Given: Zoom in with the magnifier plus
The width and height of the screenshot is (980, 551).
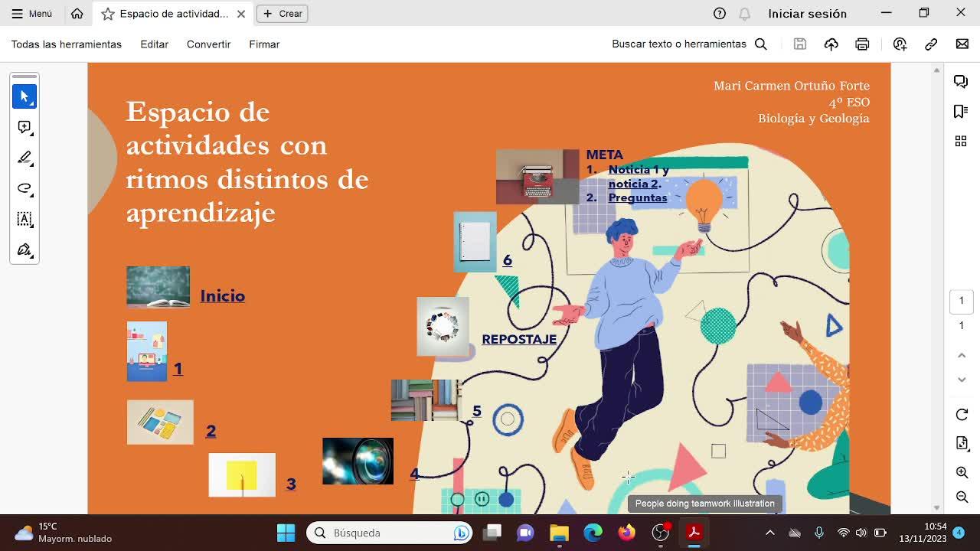Looking at the screenshot, I should [962, 473].
